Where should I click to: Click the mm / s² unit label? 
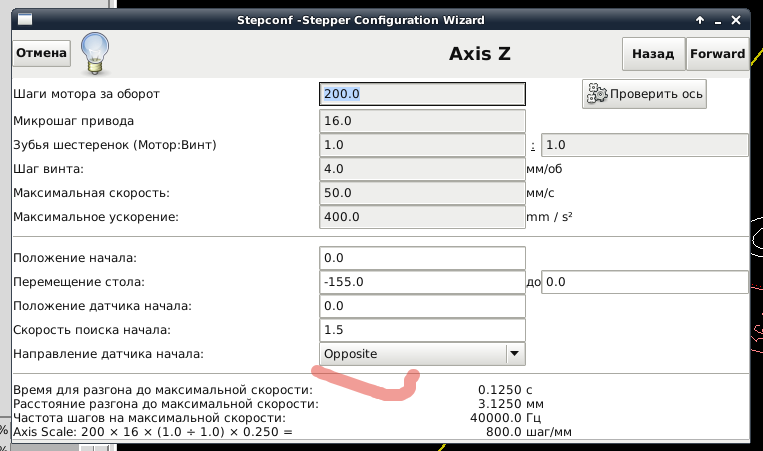[x=549, y=216]
